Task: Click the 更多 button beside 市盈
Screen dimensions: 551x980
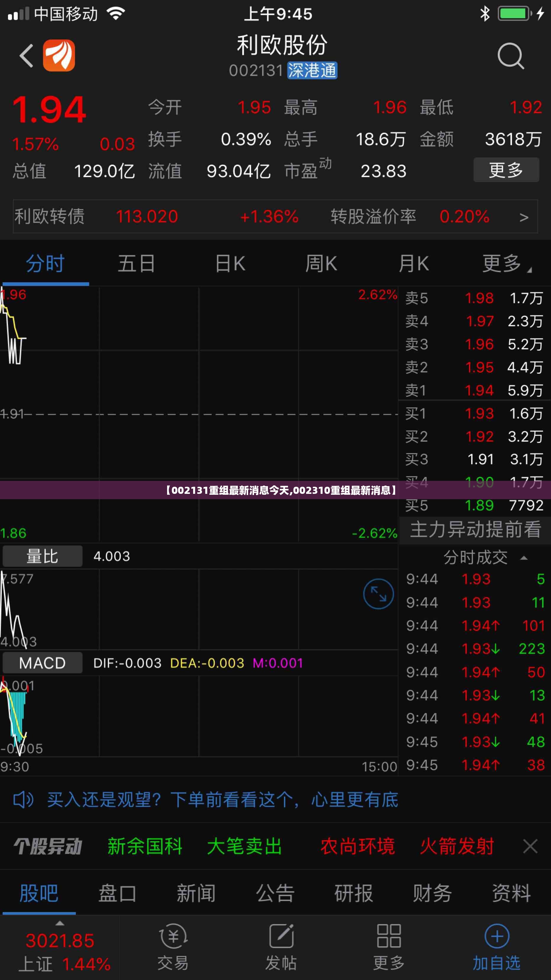Action: click(506, 170)
